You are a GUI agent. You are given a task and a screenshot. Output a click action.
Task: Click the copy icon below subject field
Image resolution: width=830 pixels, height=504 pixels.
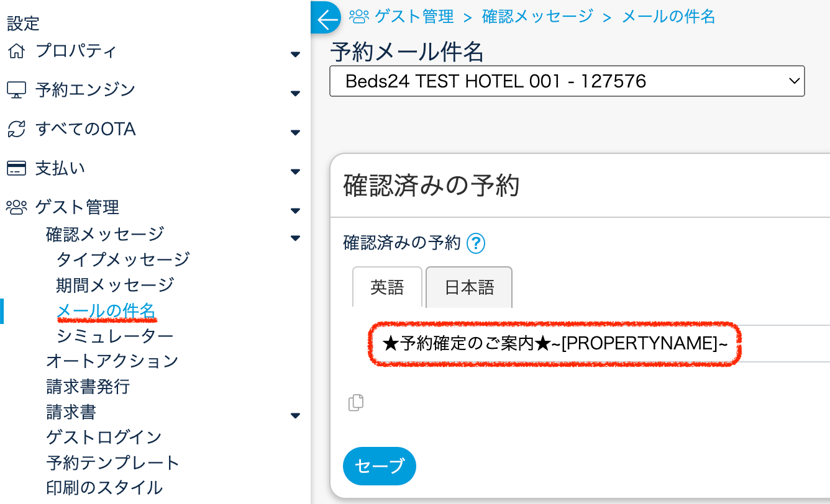356,403
